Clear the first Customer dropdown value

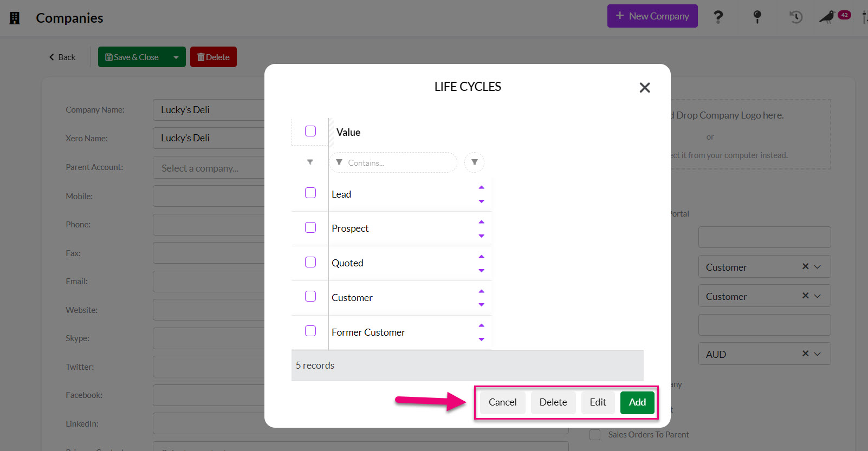pyautogui.click(x=805, y=266)
